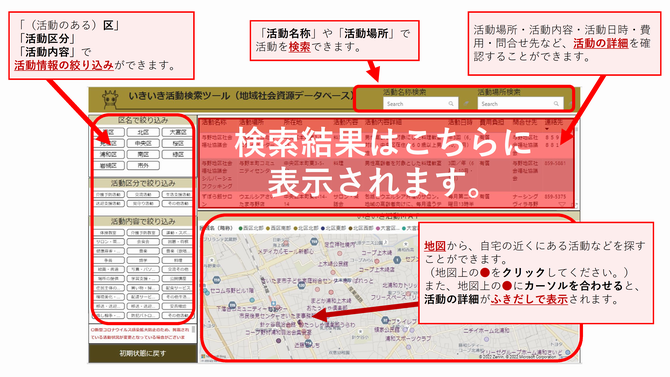The image size is (670, 377).
Task: Click the 活動場所検索 search field
Action: pyautogui.click(x=520, y=103)
